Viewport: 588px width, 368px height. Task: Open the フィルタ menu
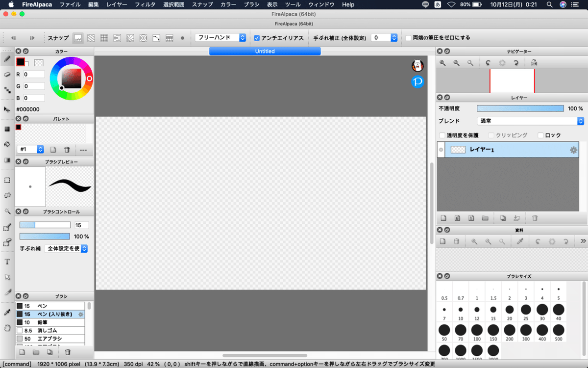tap(145, 4)
